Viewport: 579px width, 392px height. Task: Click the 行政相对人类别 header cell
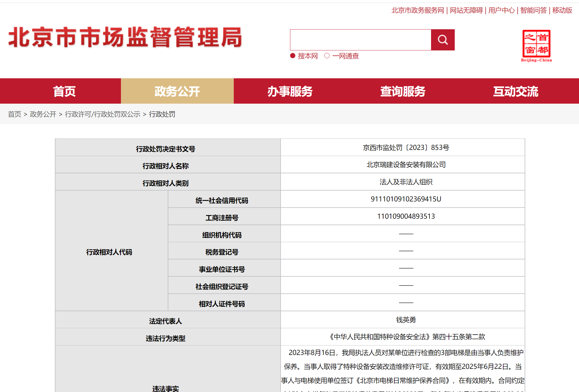point(168,182)
